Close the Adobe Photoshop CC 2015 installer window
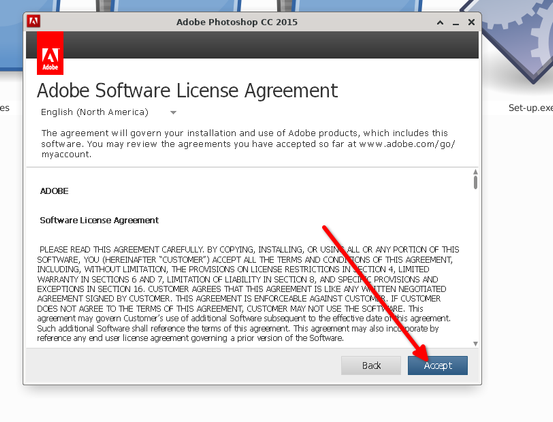The height and width of the screenshot is (422, 553). [471, 22]
